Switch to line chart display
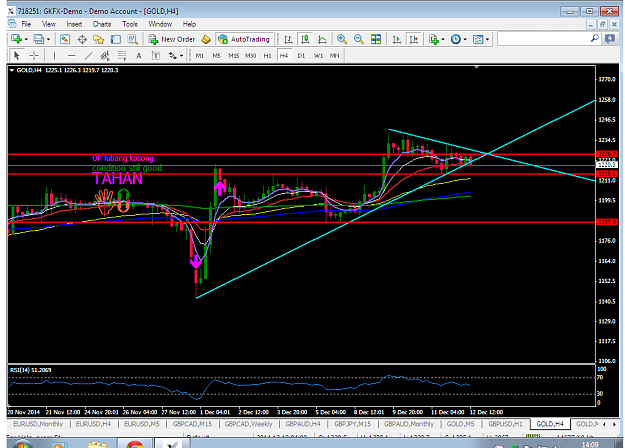625x448 pixels. coord(322,39)
